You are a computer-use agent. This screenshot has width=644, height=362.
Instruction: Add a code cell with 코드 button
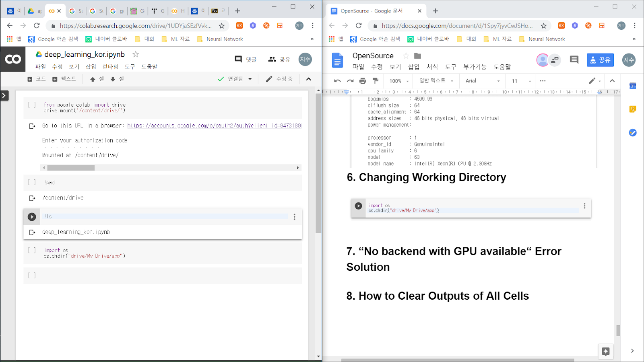(37, 79)
